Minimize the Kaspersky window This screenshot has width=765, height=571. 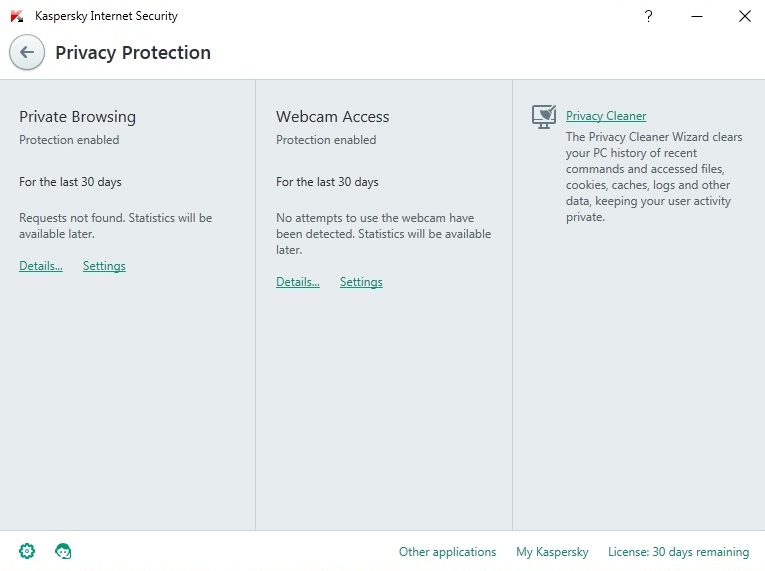697,16
